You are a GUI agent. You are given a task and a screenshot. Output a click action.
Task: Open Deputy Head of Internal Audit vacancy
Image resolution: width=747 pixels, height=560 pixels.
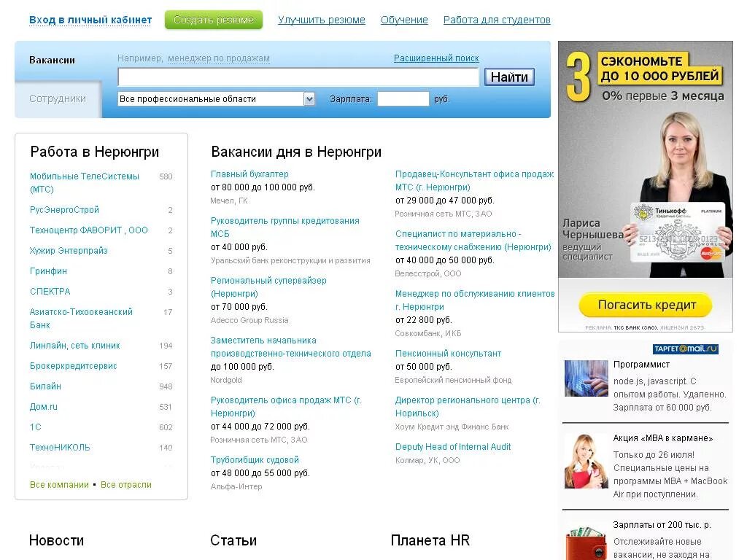point(453,447)
